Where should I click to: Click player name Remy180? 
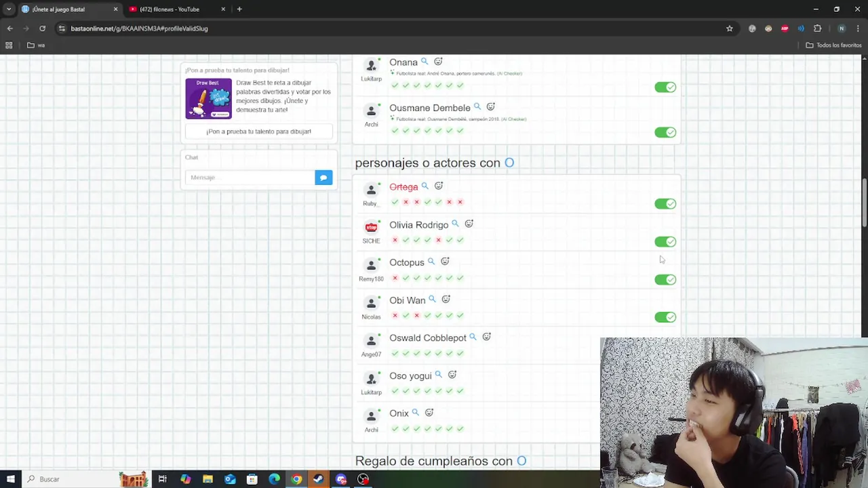[371, 279]
